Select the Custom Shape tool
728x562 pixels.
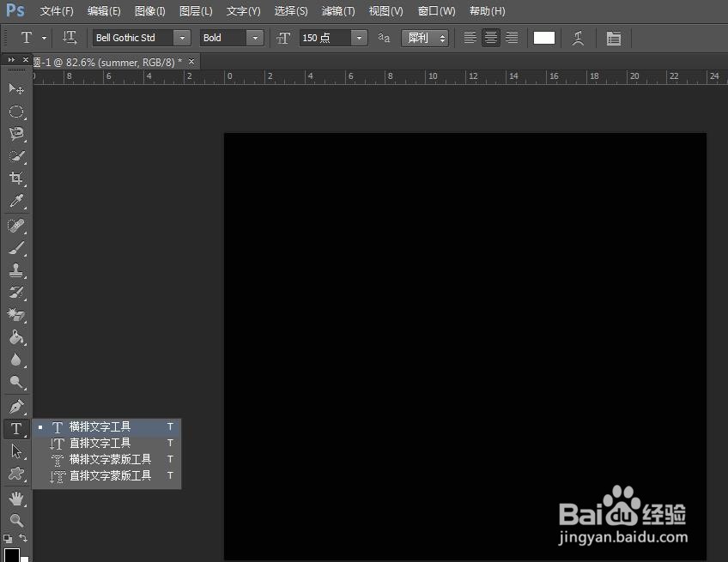16,474
